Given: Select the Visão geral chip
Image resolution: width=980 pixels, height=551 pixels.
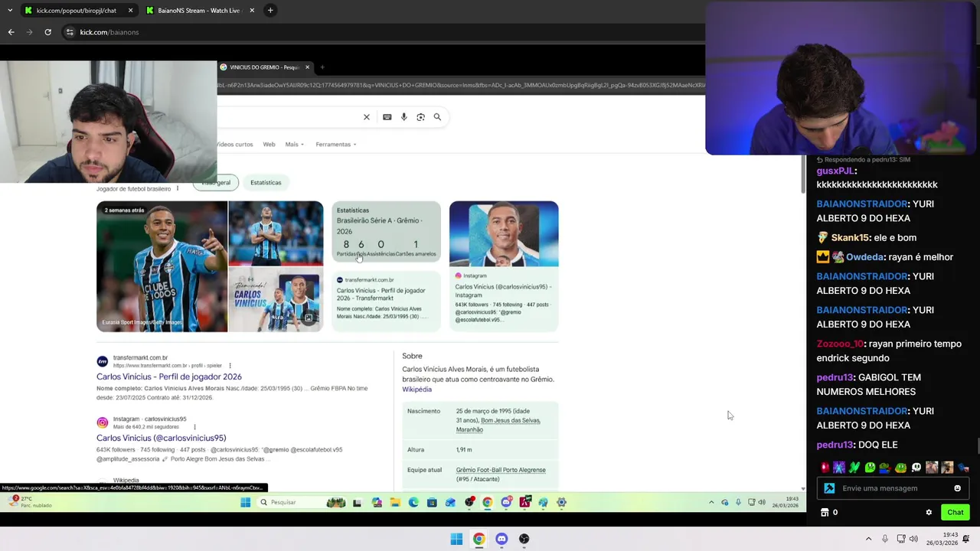Looking at the screenshot, I should [215, 182].
